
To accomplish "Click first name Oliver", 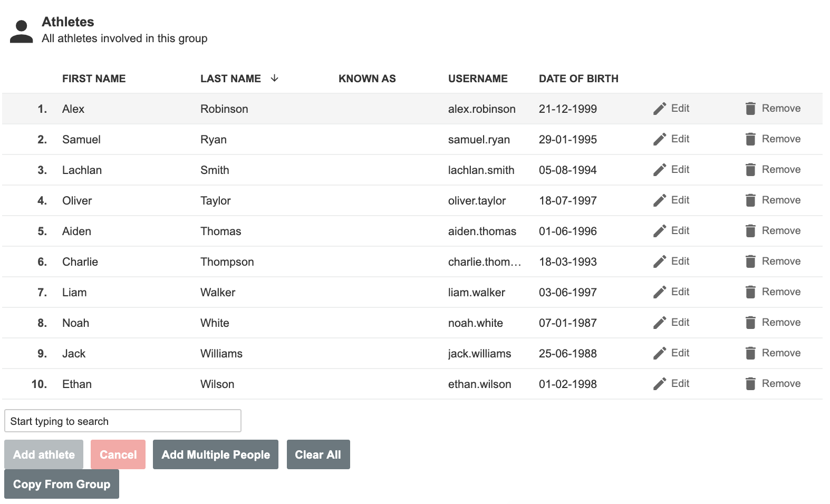I will (77, 201).
